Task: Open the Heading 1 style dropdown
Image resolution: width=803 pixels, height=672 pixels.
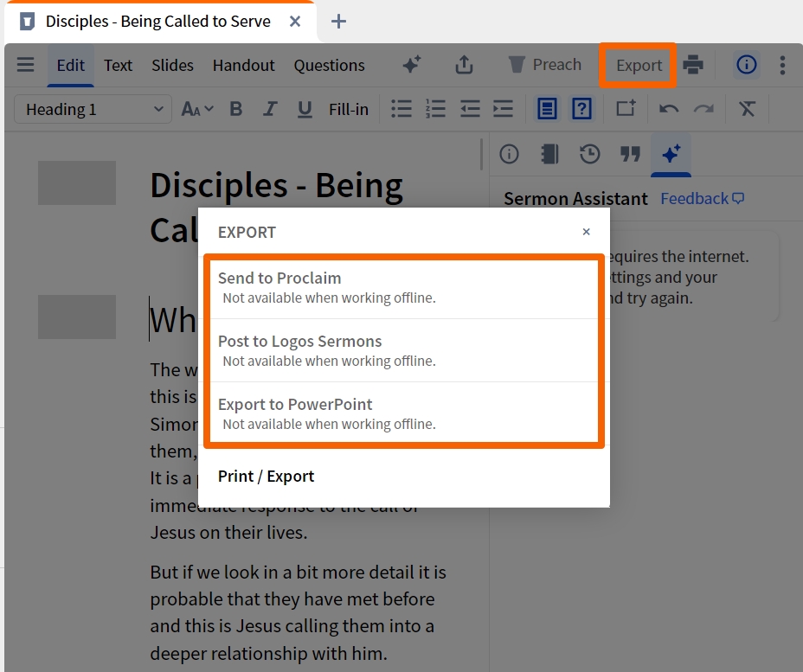Action: tap(93, 109)
